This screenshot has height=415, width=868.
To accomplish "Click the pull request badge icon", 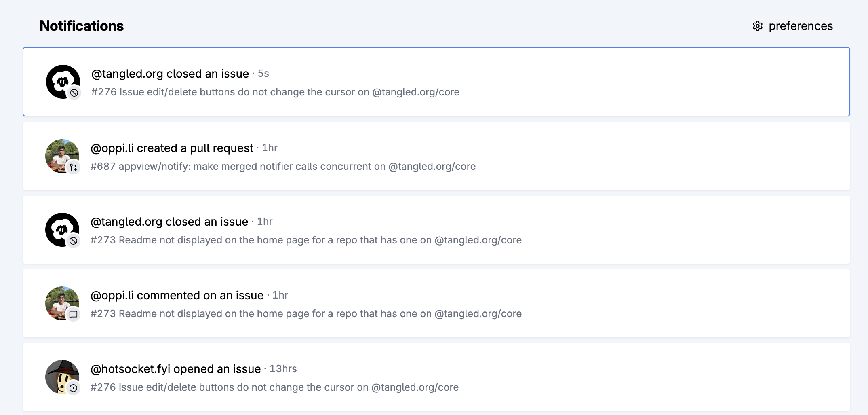I will (73, 167).
